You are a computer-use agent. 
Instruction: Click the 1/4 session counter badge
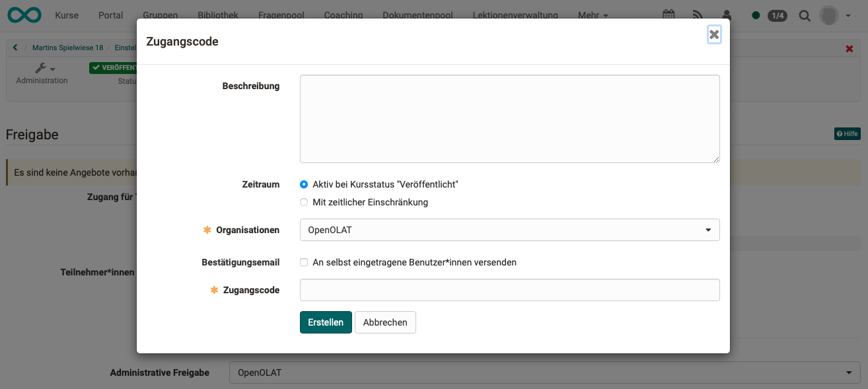(777, 15)
